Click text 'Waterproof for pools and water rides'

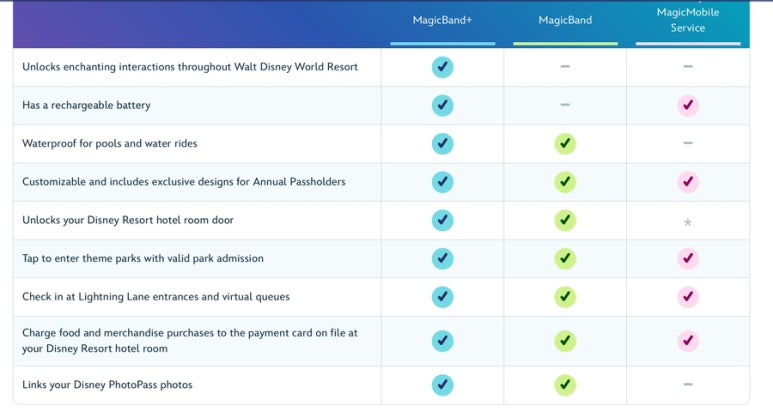[109, 143]
